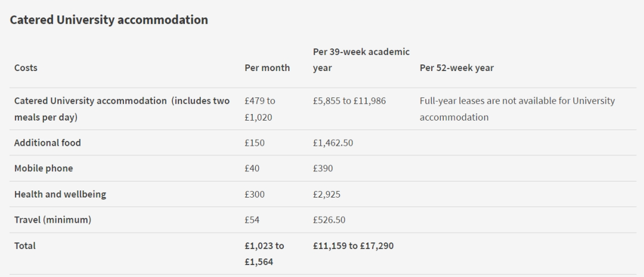Select the Mobile phone row label

tap(44, 168)
